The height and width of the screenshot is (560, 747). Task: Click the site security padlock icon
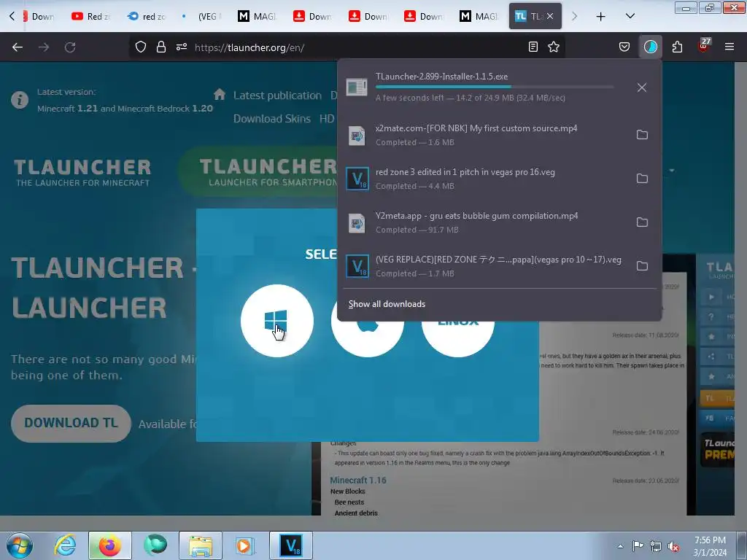[161, 47]
